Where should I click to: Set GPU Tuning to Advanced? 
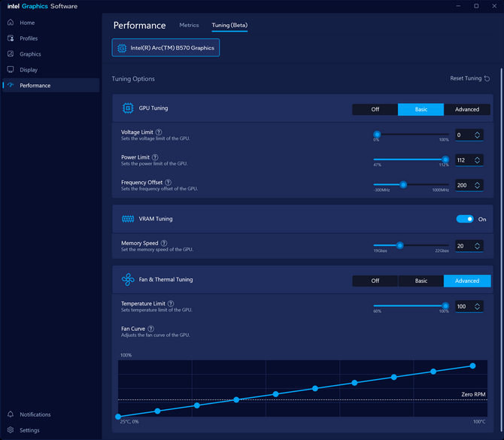467,109
